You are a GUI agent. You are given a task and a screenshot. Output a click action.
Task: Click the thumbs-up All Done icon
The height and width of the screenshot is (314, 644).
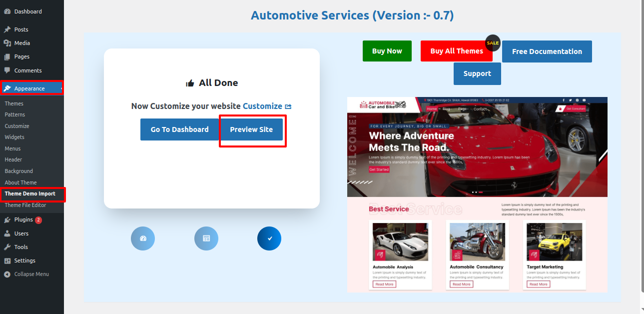[x=190, y=83]
